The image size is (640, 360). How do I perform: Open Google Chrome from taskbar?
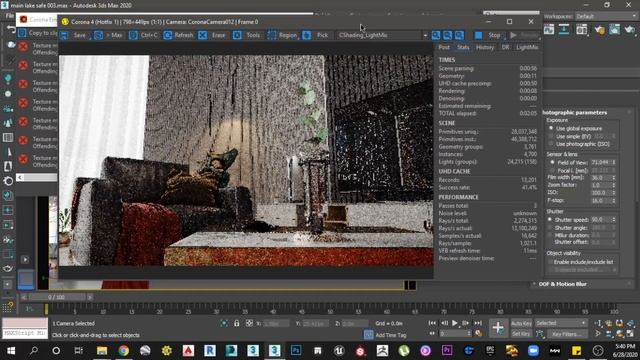point(124,351)
